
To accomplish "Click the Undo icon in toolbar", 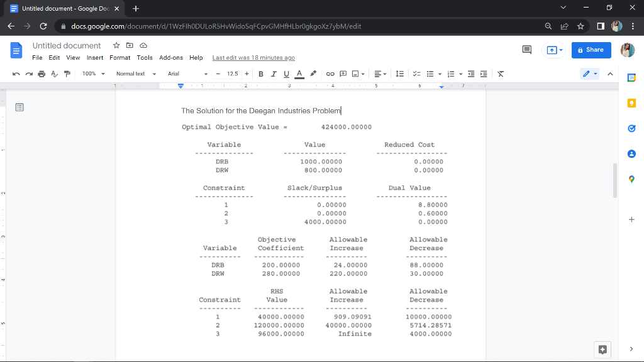I will click(16, 74).
